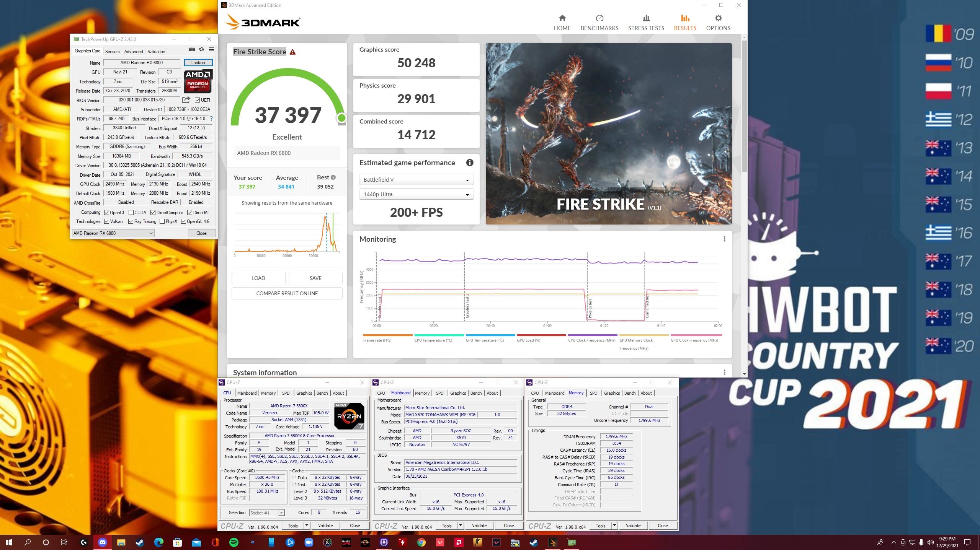Image resolution: width=980 pixels, height=550 pixels.
Task: Toggle the CUDA checkbox in GPU-Z
Action: (131, 213)
